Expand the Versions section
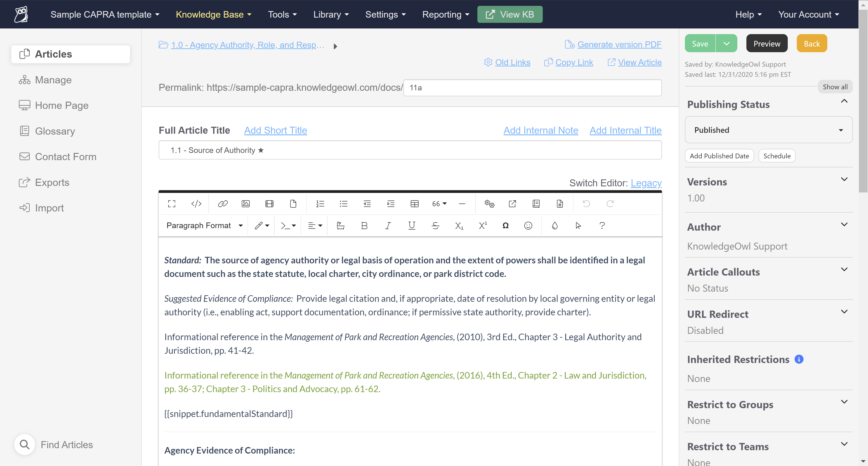The width and height of the screenshot is (868, 466). tap(844, 179)
